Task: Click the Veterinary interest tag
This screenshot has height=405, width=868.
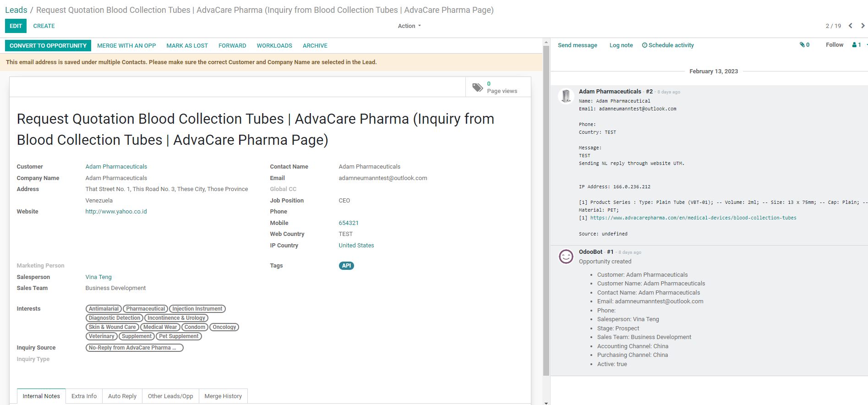Action: (102, 336)
